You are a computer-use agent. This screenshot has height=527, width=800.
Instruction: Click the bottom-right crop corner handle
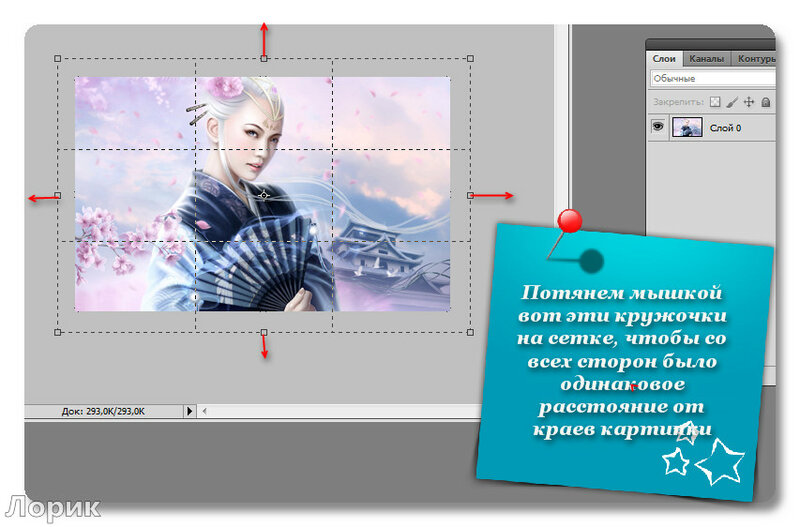click(470, 332)
